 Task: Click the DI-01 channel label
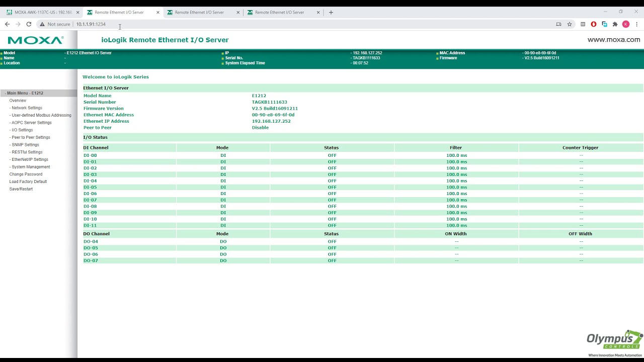coord(90,162)
